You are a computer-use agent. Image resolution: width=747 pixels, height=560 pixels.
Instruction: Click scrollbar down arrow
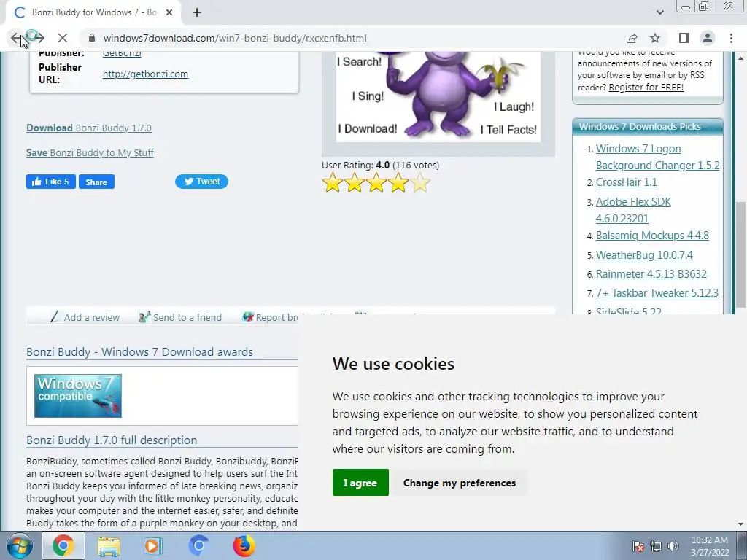741,524
